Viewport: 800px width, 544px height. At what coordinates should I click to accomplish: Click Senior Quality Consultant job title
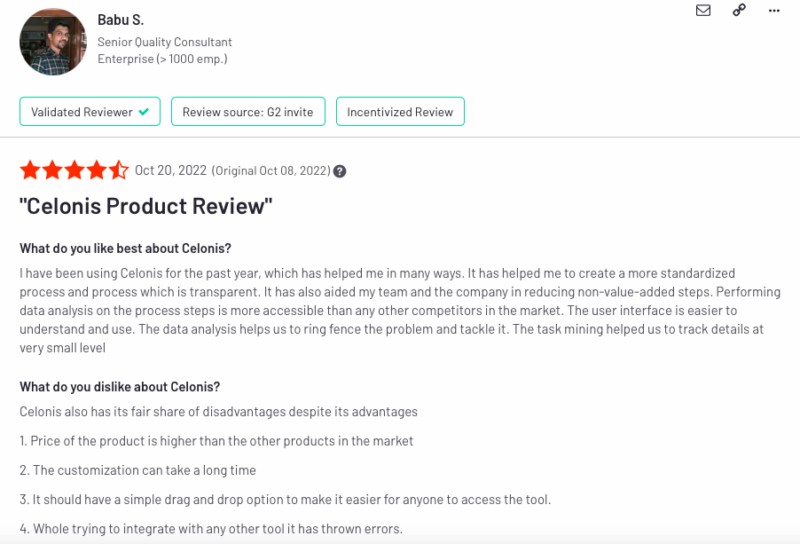[165, 42]
